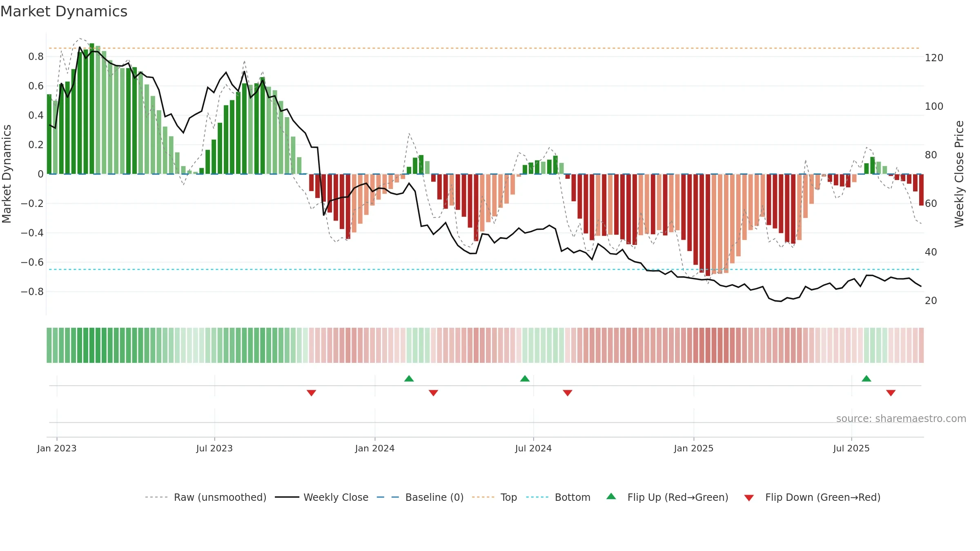
Task: Click the Market Dynamics chart title
Action: tap(64, 11)
